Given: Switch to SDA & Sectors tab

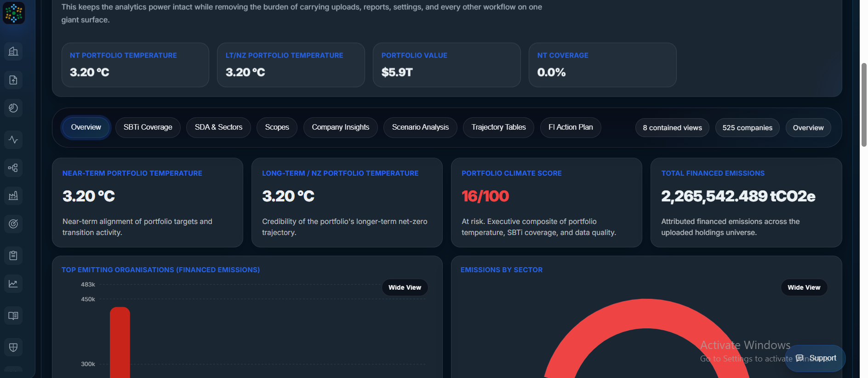Looking at the screenshot, I should point(218,127).
